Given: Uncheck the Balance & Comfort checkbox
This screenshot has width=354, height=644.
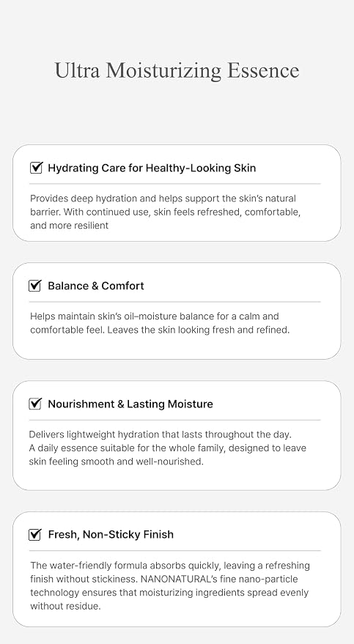Looking at the screenshot, I should tap(35, 286).
